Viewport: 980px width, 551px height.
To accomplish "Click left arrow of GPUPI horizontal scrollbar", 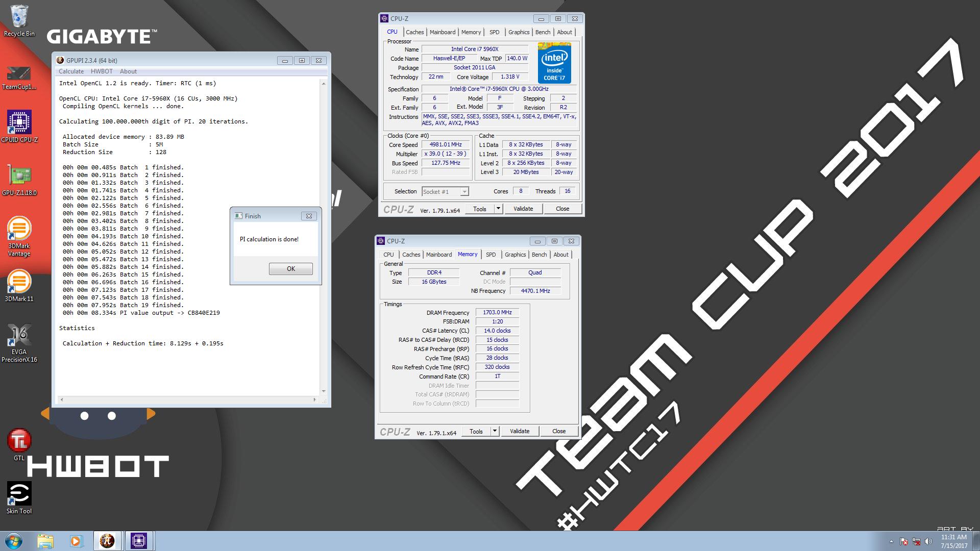I will (x=62, y=399).
